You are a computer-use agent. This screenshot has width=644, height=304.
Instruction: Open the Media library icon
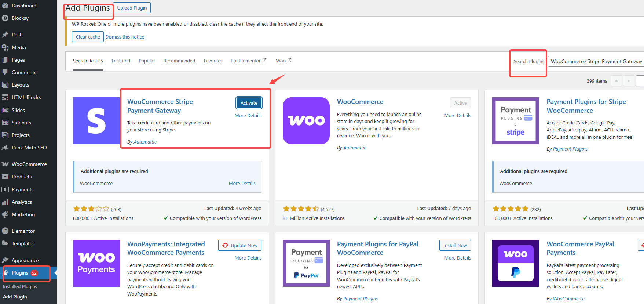point(5,47)
